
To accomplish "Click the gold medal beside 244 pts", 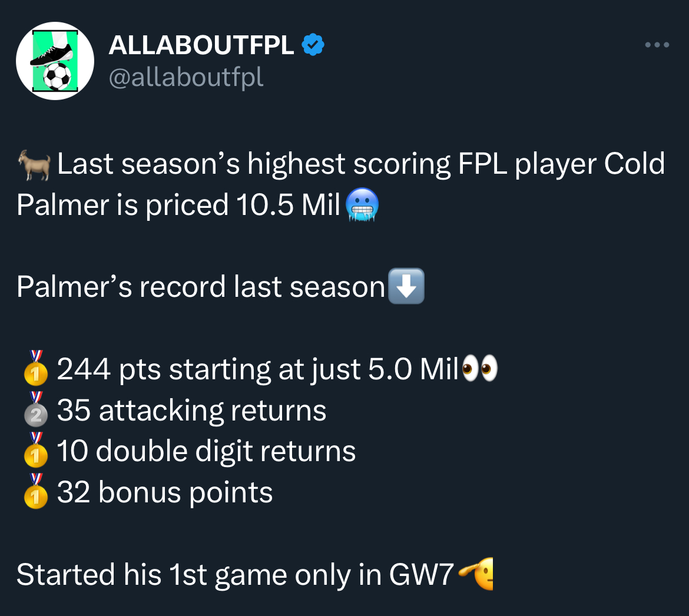I will (x=35, y=367).
